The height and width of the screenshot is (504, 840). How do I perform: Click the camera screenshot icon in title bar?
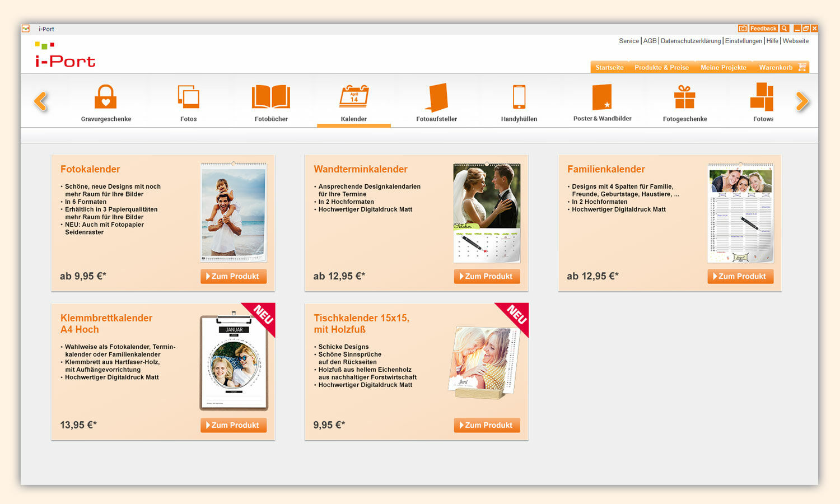click(x=743, y=29)
